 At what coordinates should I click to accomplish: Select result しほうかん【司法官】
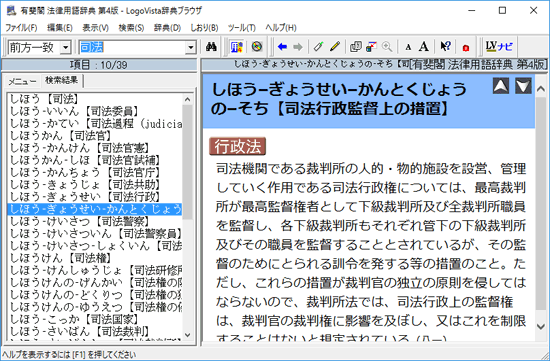[x=95, y=135]
